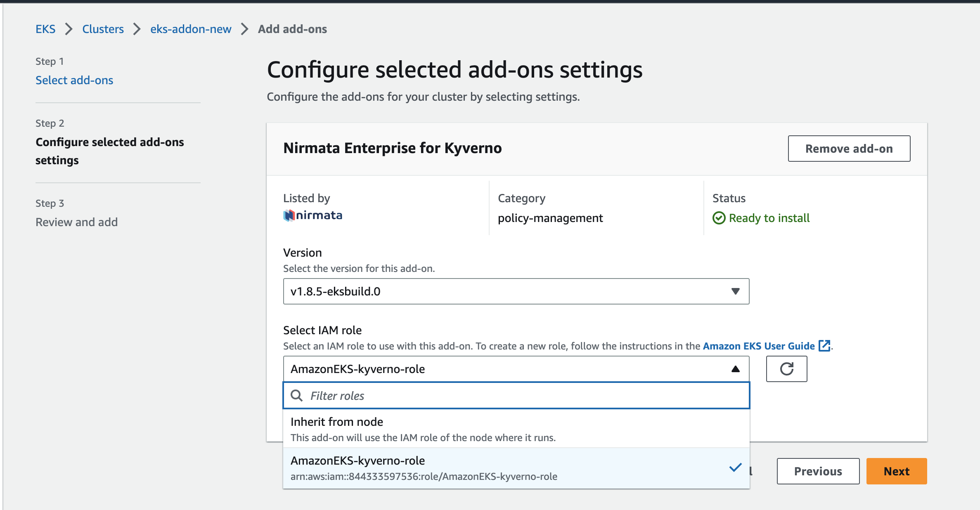Click the Next button to proceed
980x510 pixels.
pos(897,470)
